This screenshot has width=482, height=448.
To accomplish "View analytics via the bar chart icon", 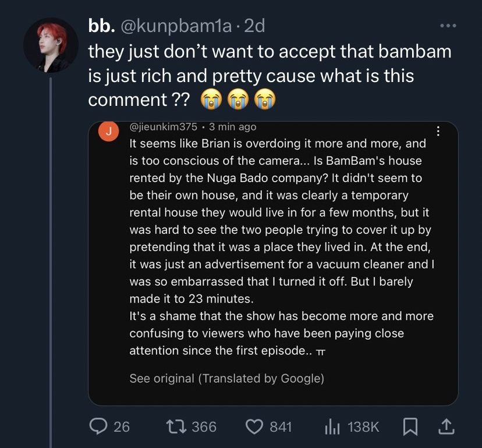I will [332, 427].
